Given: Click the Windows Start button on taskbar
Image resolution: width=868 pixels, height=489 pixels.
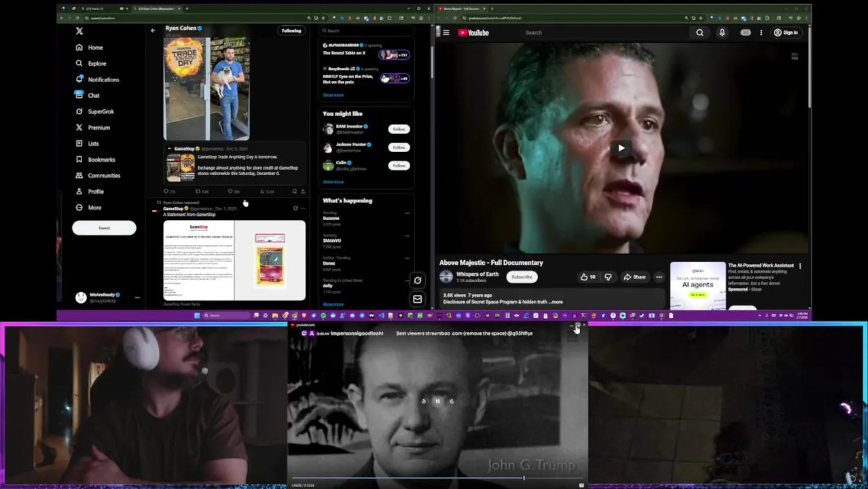Looking at the screenshot, I should point(197,315).
